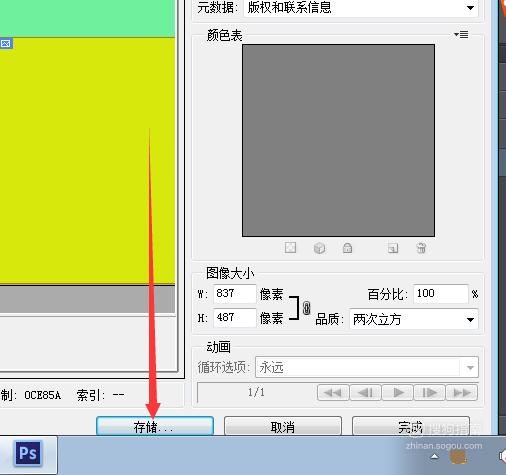Click the slice badge icon on preview
Viewport: 506px width, 475px height.
[x=6, y=43]
